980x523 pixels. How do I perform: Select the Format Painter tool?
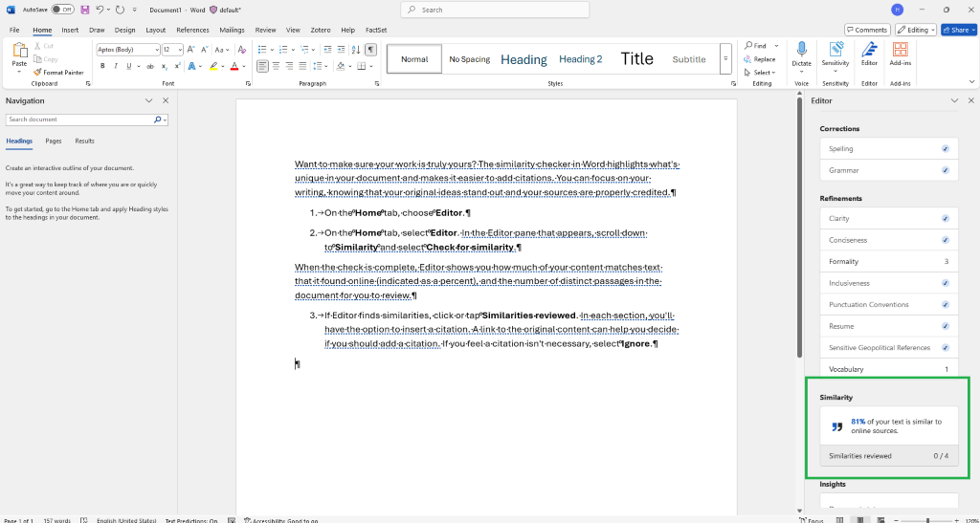click(x=59, y=73)
